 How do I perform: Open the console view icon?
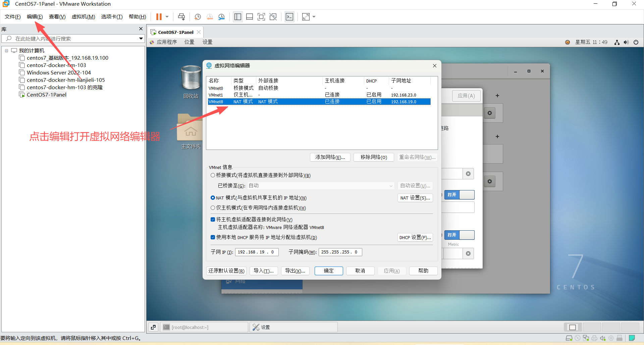tap(289, 17)
